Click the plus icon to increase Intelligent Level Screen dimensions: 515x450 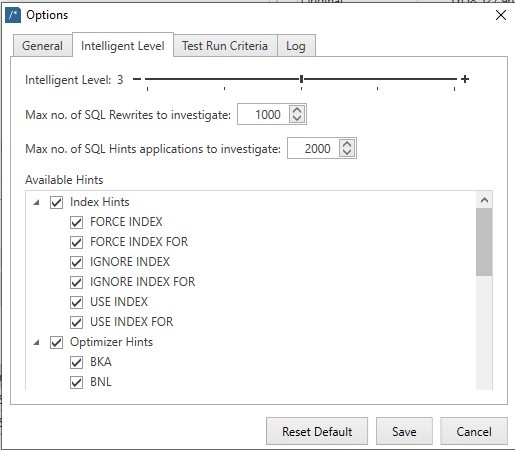(465, 79)
